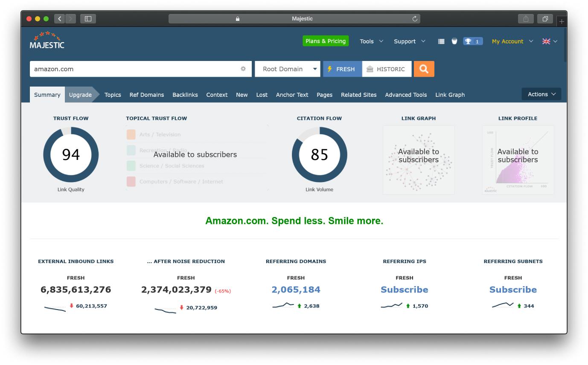Click Subscribe under Referring IPs
The image size is (588, 365).
click(x=405, y=290)
